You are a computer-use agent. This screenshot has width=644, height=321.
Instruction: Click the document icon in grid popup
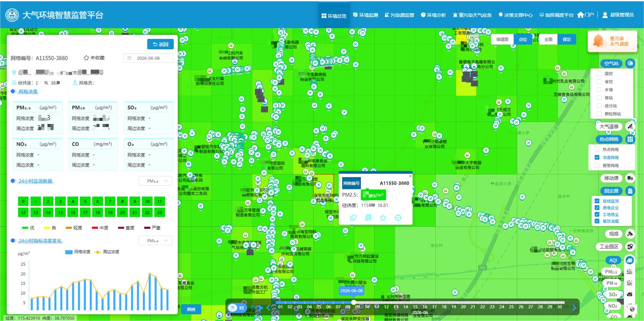(368, 218)
